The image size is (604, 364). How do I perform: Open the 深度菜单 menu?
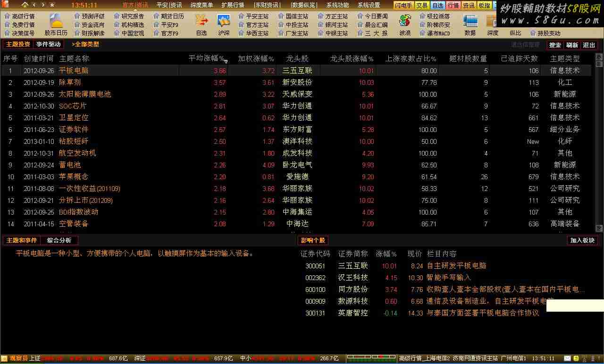pyautogui.click(x=201, y=5)
